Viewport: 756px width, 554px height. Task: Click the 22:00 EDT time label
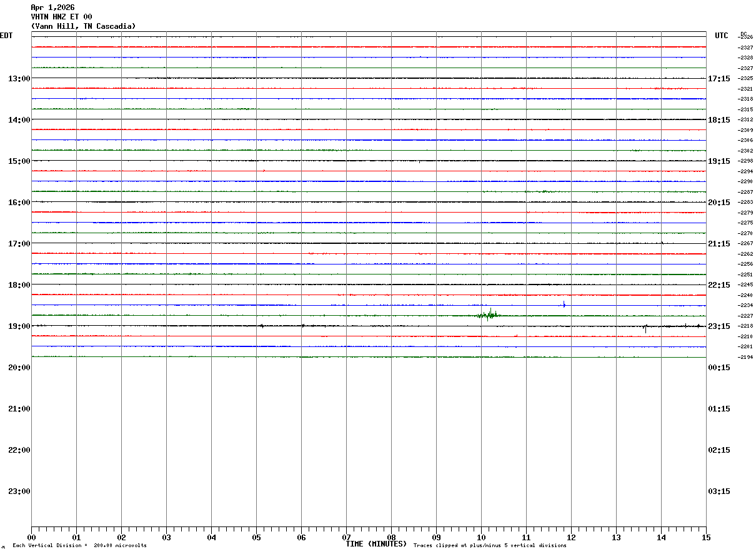tap(19, 450)
